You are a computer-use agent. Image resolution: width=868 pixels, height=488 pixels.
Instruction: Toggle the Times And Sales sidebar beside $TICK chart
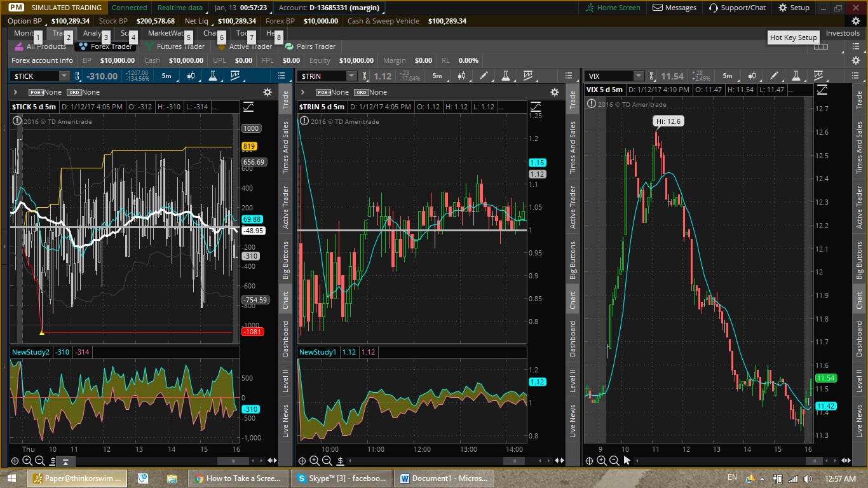[285, 148]
